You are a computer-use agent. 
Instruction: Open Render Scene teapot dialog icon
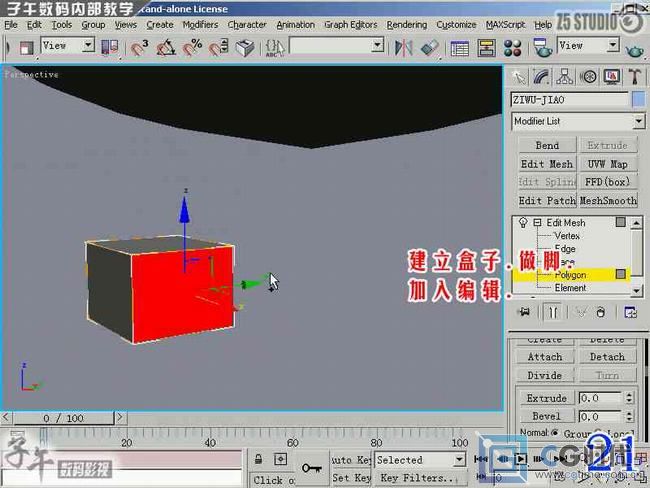542,48
